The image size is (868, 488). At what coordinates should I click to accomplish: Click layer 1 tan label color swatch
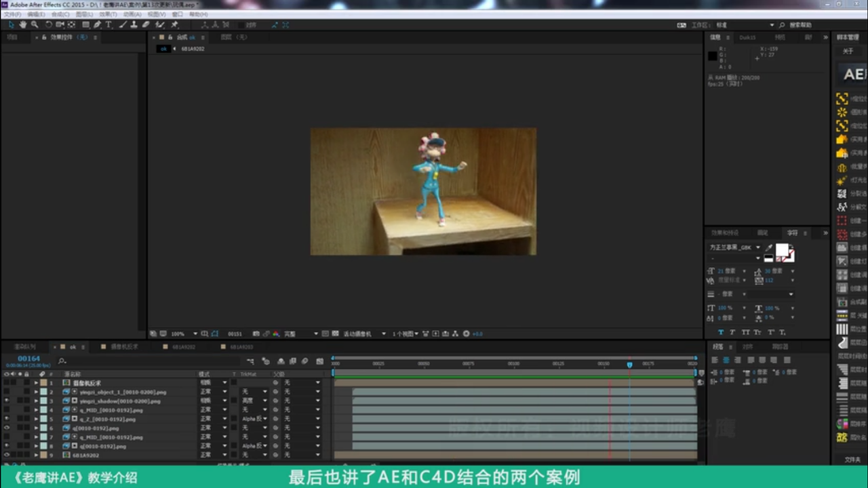43,383
